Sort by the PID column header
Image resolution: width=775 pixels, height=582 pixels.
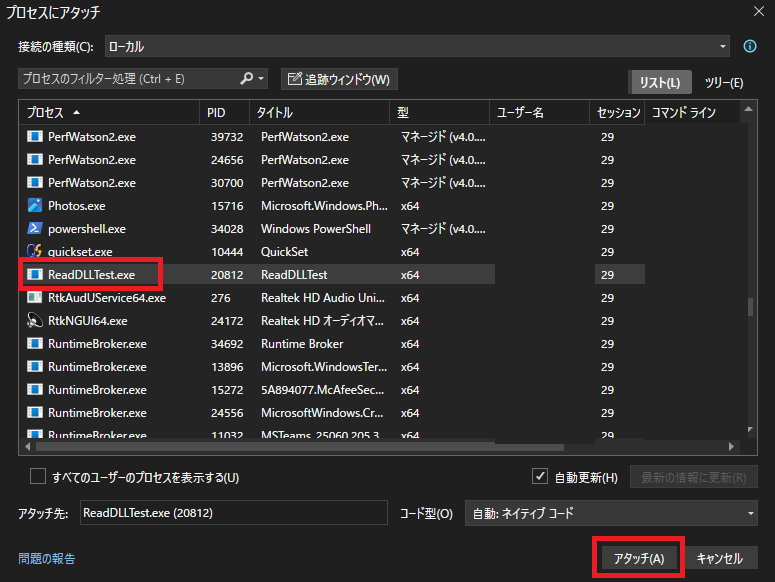point(217,113)
